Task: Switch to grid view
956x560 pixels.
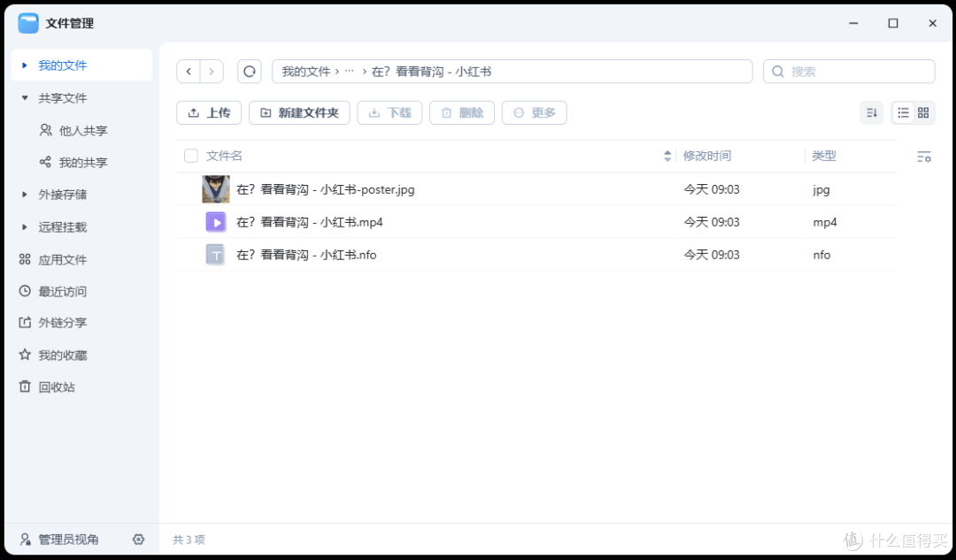Action: click(x=924, y=112)
